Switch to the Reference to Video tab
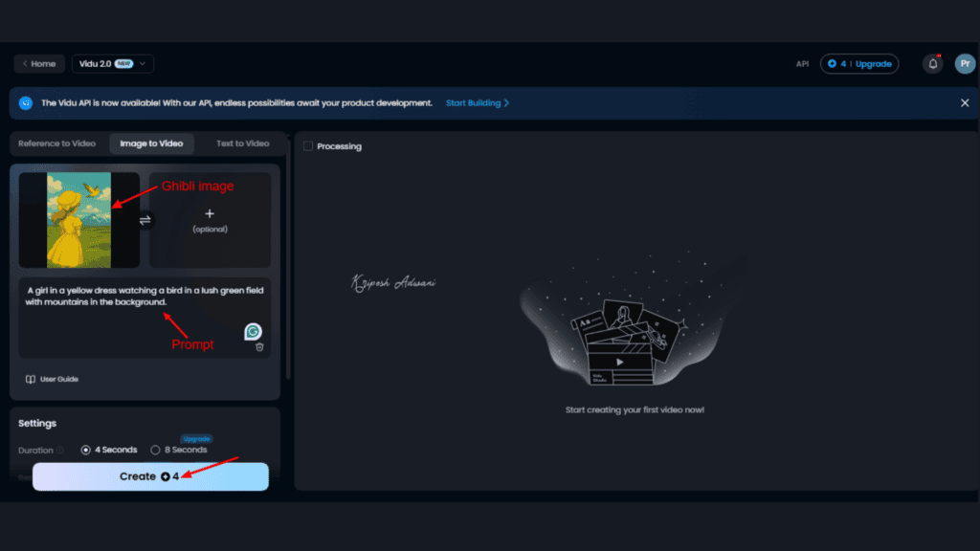The height and width of the screenshot is (551, 980). (x=57, y=143)
